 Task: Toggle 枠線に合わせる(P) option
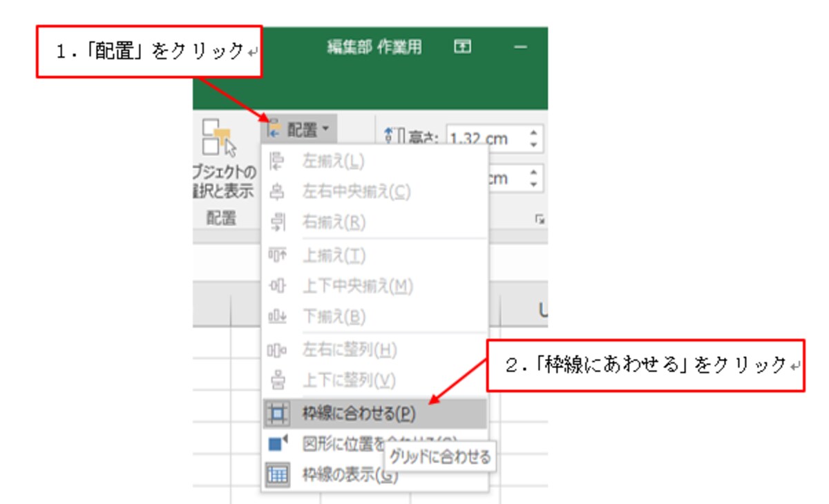[x=374, y=414]
